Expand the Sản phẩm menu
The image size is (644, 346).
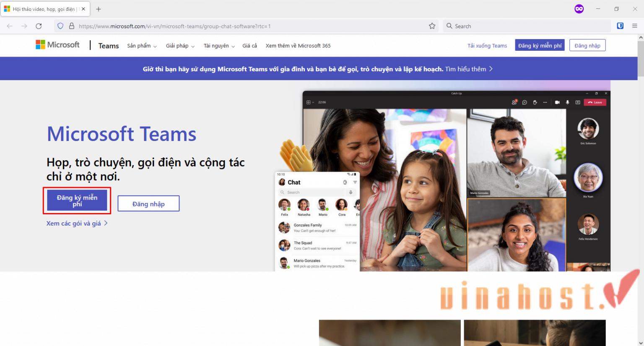tap(142, 46)
